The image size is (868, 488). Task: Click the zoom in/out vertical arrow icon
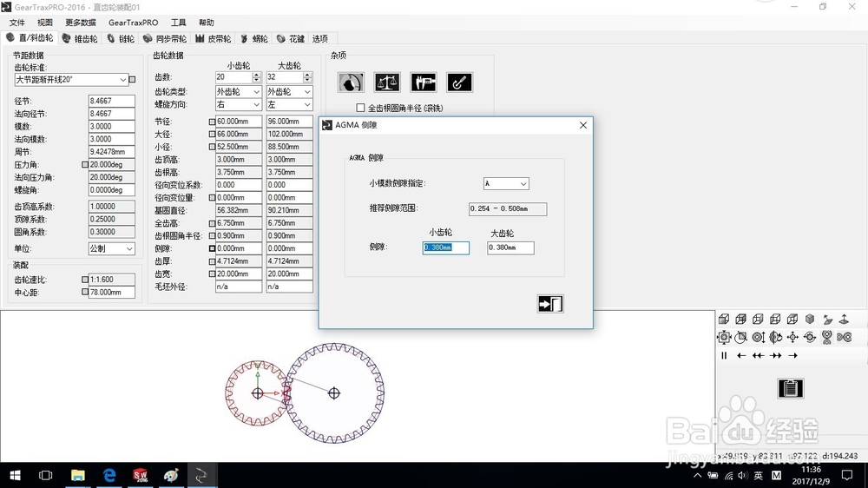point(759,337)
